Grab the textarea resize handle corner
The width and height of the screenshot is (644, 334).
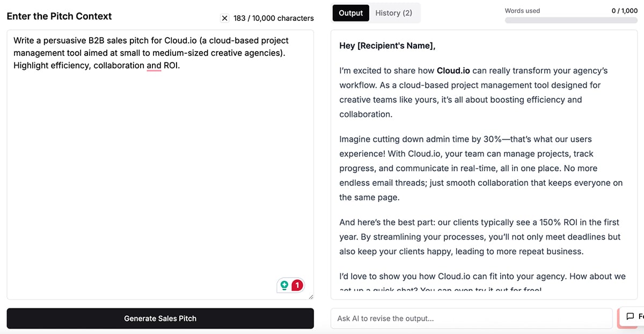(x=311, y=296)
